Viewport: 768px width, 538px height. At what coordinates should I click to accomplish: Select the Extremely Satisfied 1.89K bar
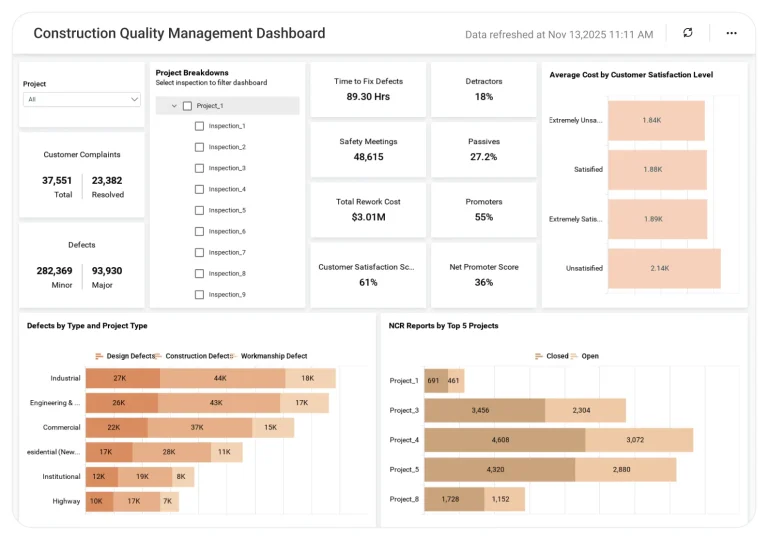(x=658, y=219)
